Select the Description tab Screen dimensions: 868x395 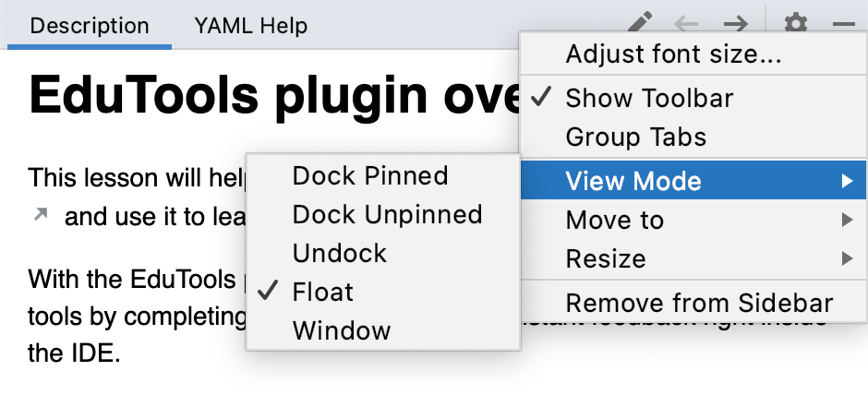coord(90,26)
